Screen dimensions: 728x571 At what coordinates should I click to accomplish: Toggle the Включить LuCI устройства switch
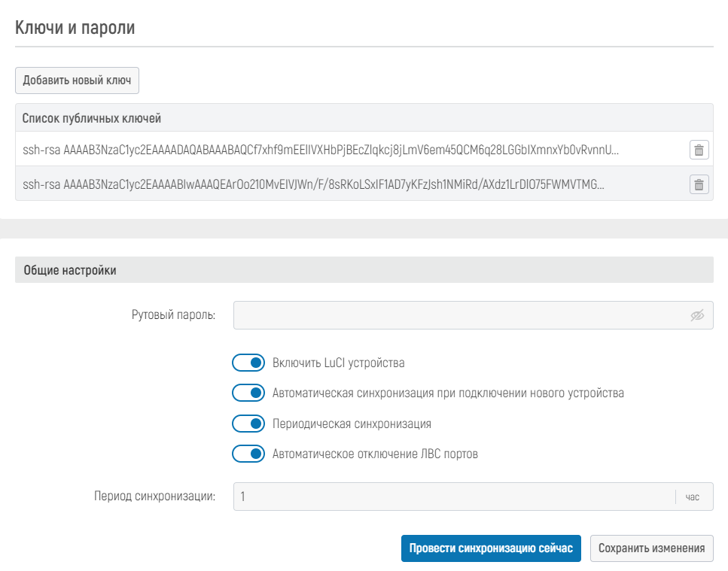click(249, 363)
